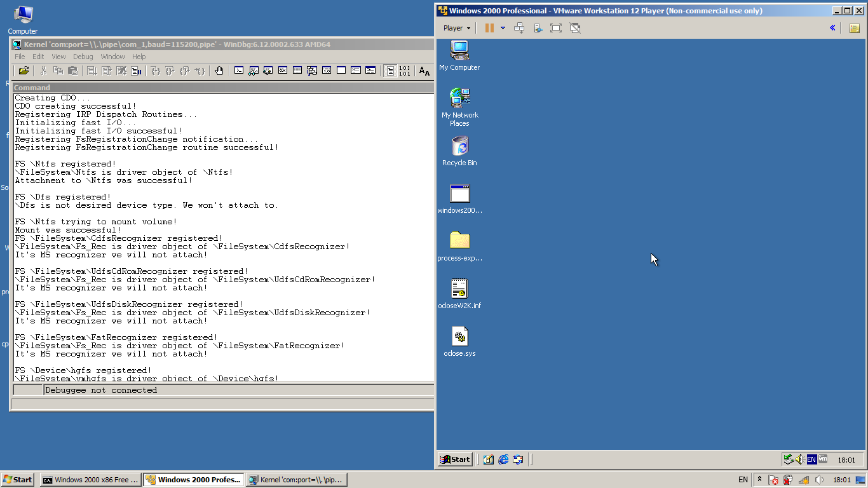
Task: Show hidden icons in host system tray
Action: point(759,480)
